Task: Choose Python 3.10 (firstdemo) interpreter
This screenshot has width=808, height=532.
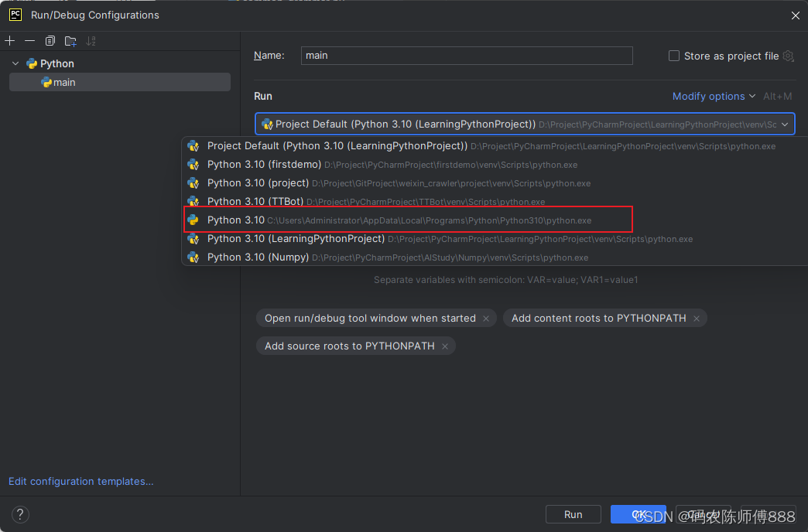Action: click(495, 164)
